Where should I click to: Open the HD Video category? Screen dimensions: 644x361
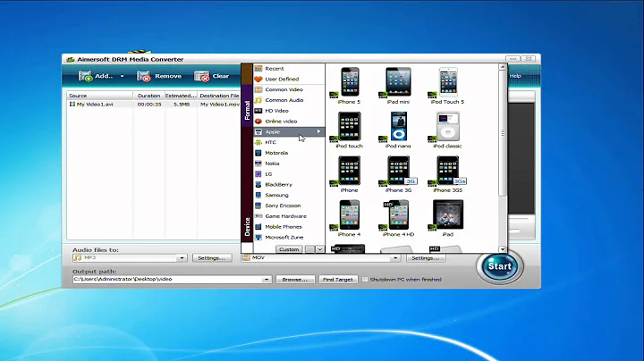coord(289,111)
